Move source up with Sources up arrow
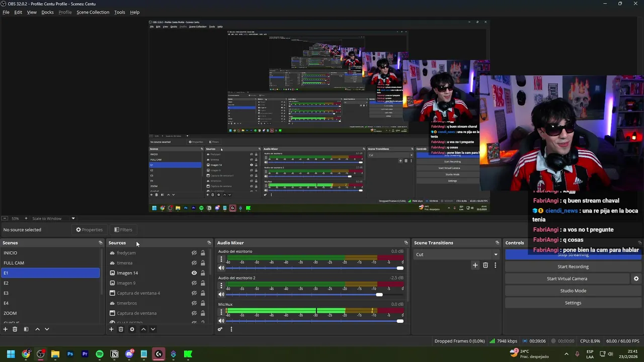This screenshot has height=362, width=644. [x=143, y=329]
